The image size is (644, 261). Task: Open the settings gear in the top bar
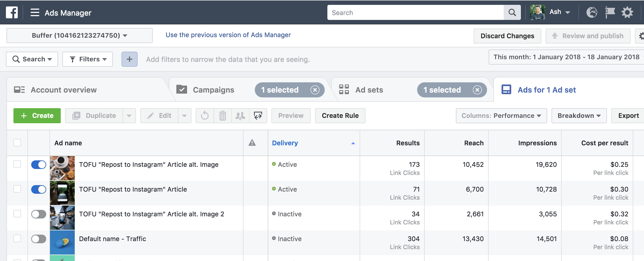click(x=627, y=12)
